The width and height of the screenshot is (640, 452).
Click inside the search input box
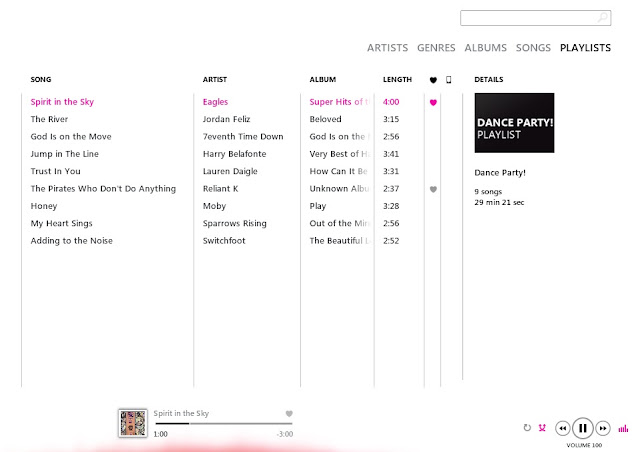pos(535,18)
